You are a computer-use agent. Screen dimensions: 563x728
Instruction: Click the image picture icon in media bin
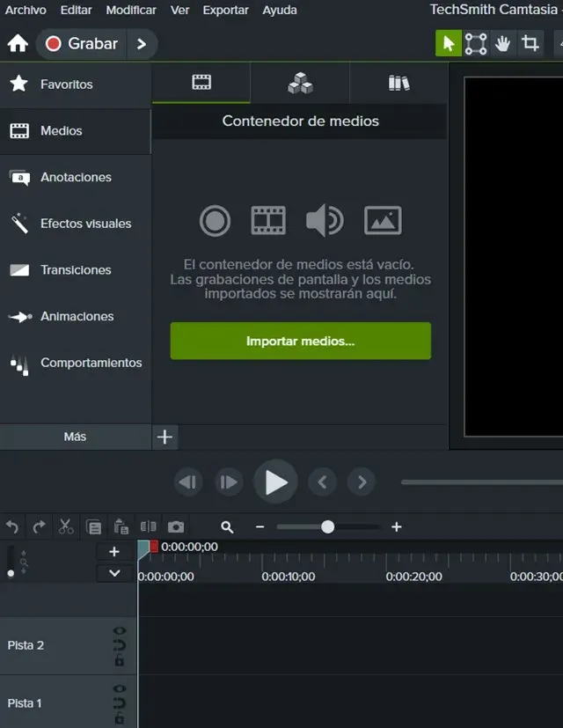(383, 220)
